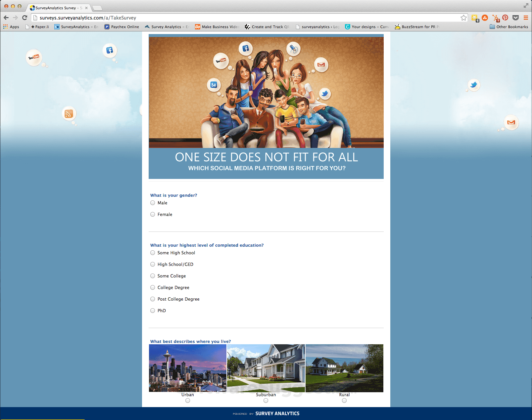The width and height of the screenshot is (532, 420).
Task: Pick the Some College radio button
Action: pyautogui.click(x=153, y=276)
